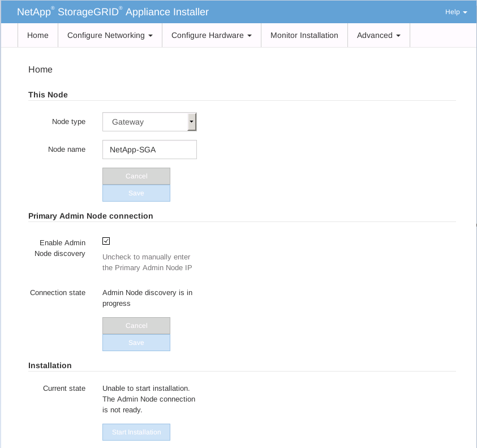
Task: Click the Admin Node discovery progress text
Action: 147,298
